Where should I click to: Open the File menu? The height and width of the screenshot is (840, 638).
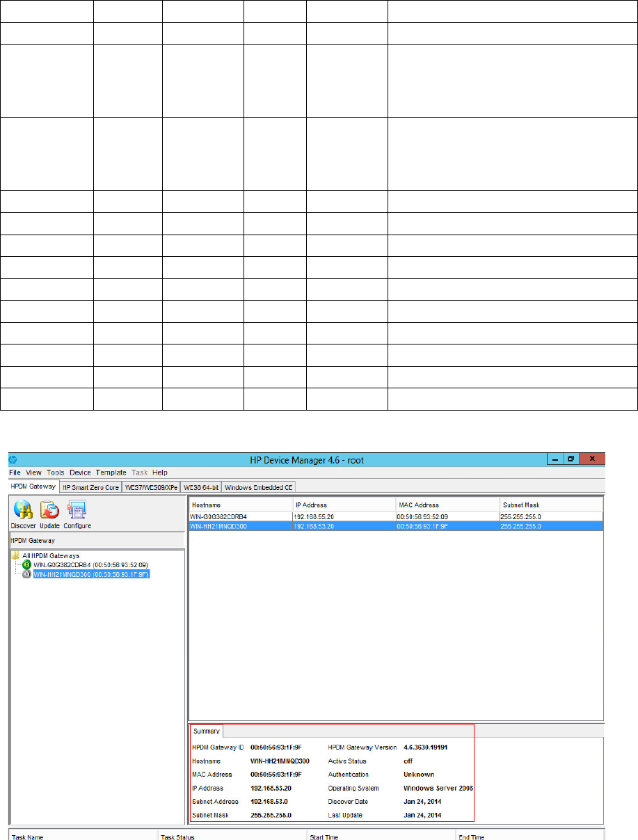click(x=15, y=473)
